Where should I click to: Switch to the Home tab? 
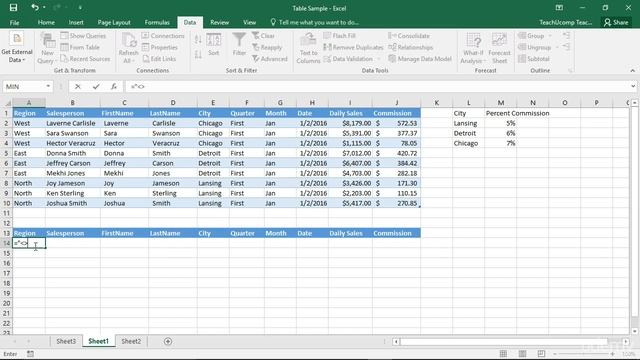46,22
